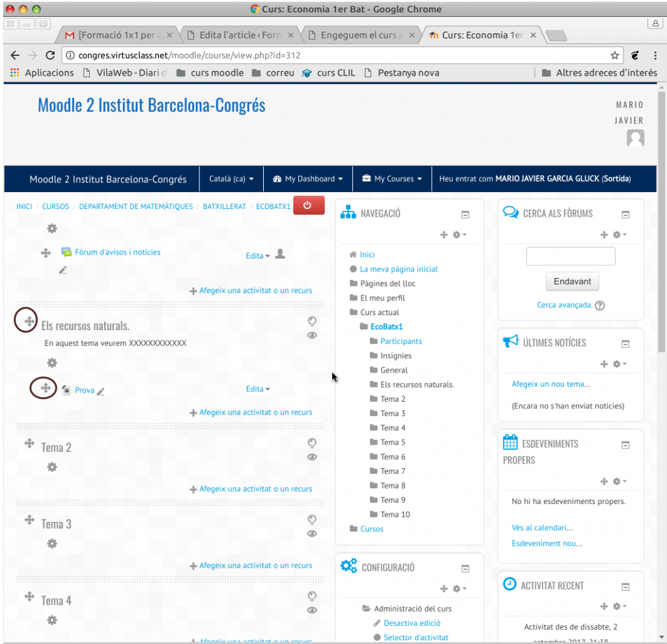Viewport: 667px width, 644px height.
Task: Collapse the Esdeveniments propers block
Action: click(625, 445)
